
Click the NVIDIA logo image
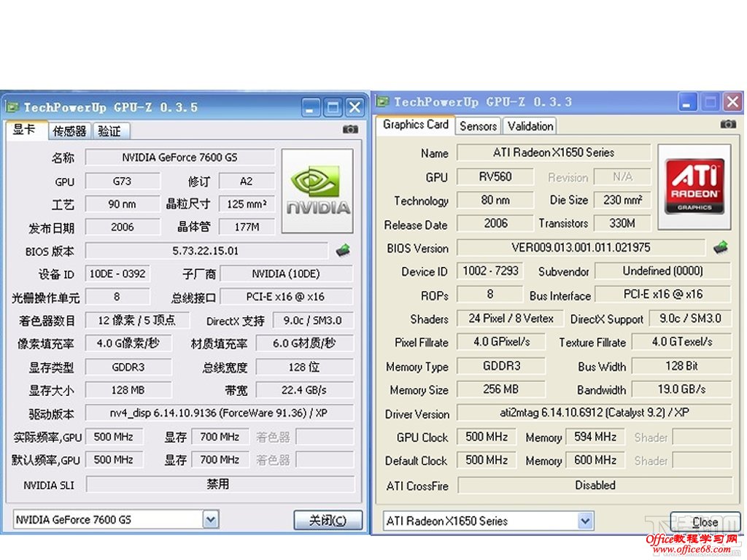[317, 191]
